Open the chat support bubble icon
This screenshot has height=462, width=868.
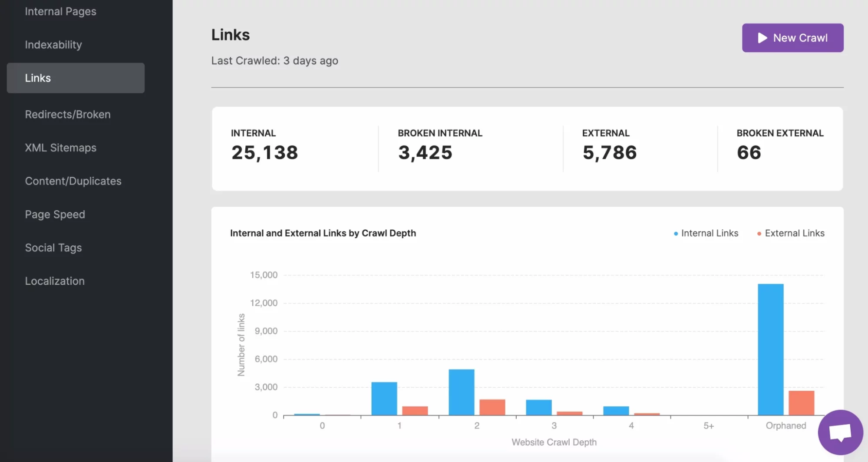pos(840,432)
